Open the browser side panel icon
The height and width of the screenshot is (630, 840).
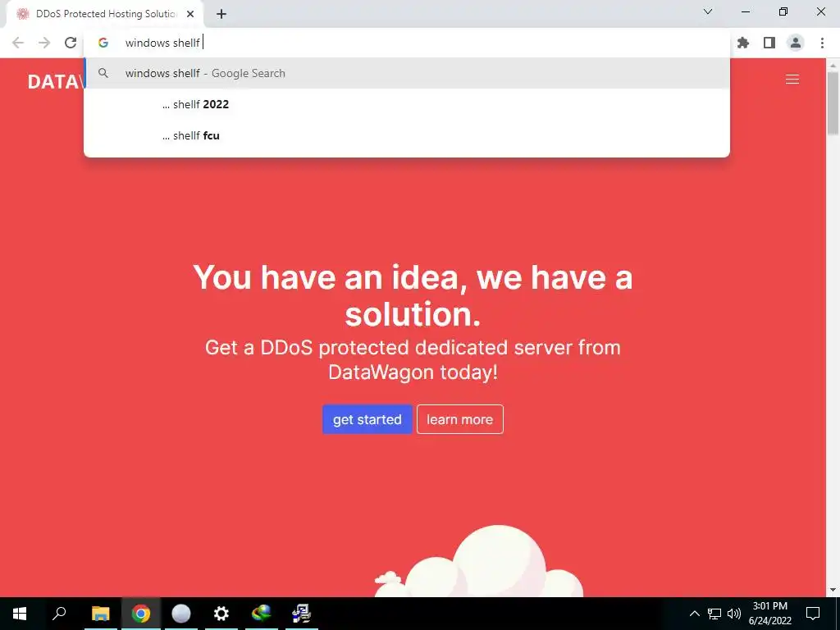[x=769, y=43]
